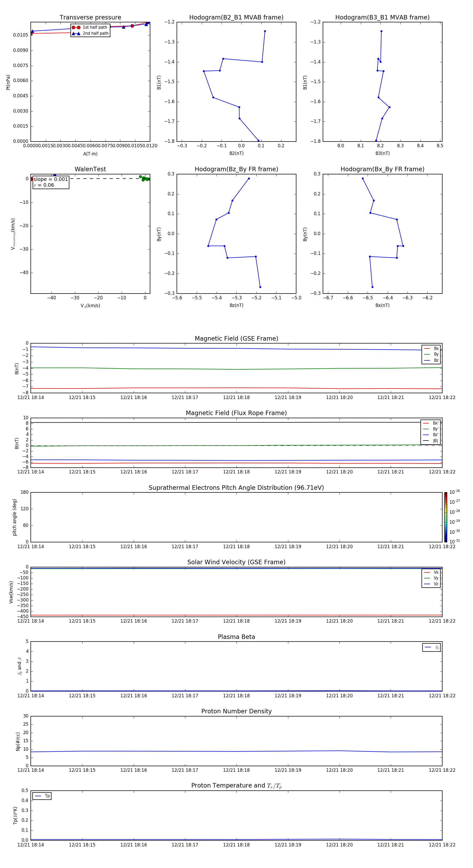Click the '1st half path' legend entry

(x=90, y=27)
